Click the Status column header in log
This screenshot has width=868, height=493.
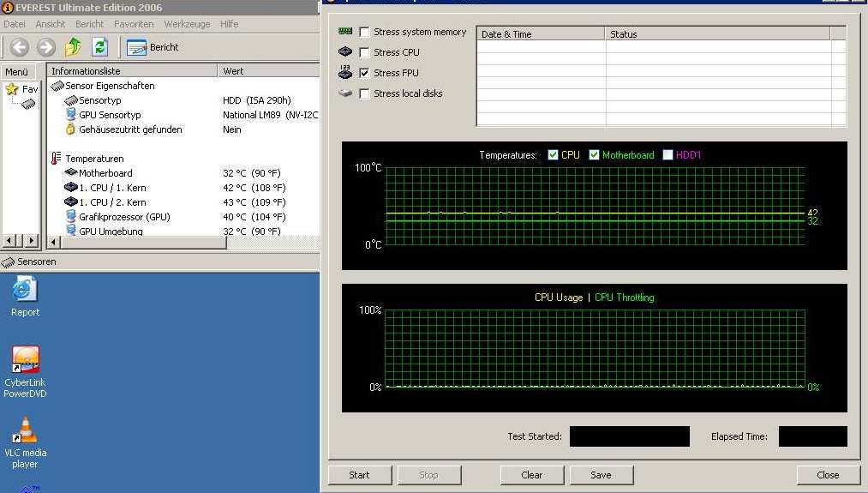718,33
